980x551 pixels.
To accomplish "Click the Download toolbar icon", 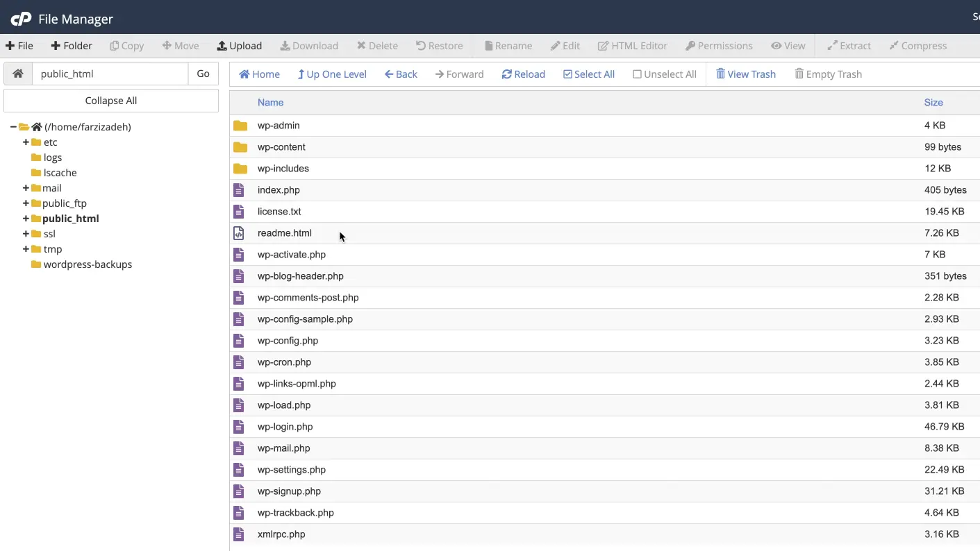I will (x=285, y=45).
